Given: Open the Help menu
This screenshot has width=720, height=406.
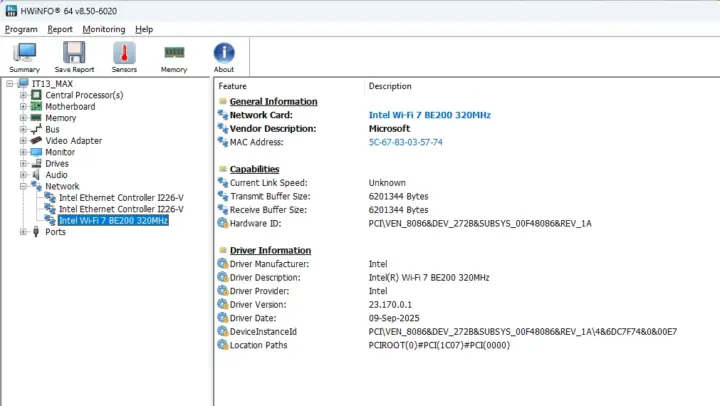Looking at the screenshot, I should pyautogui.click(x=144, y=29).
